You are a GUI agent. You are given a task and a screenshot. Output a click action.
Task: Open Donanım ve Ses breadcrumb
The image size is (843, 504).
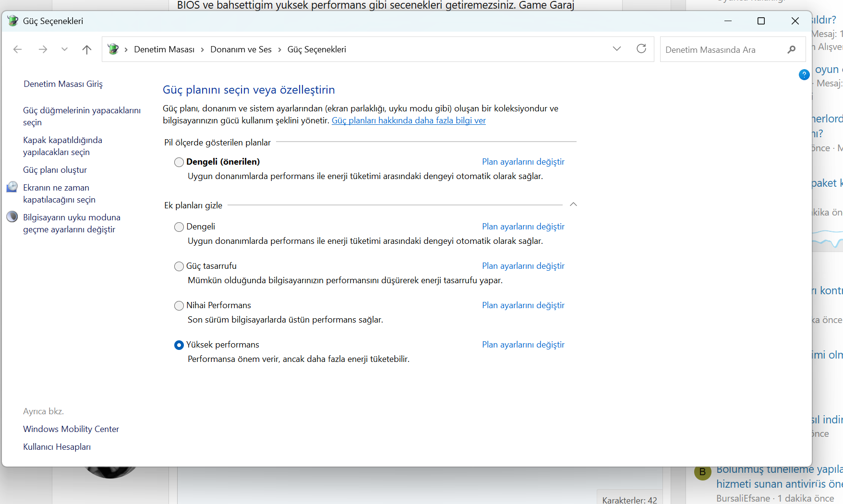click(x=241, y=49)
